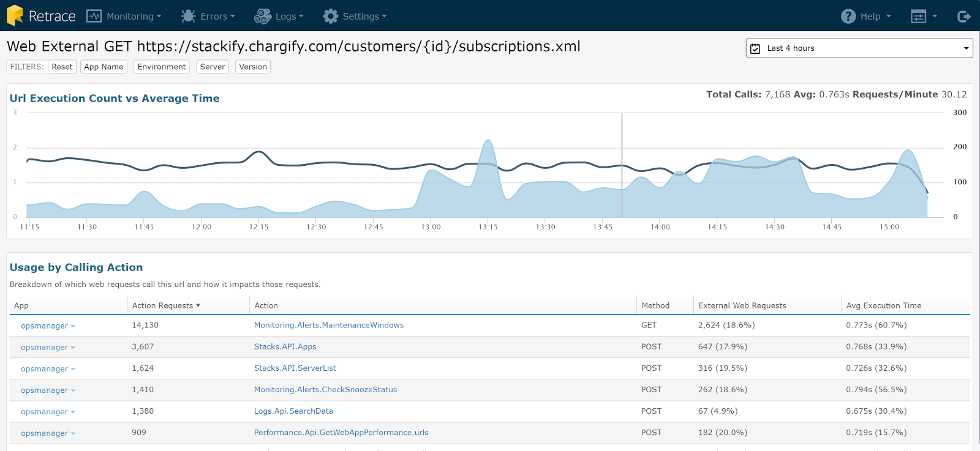Click the Logs icon in navbar
Viewport: 980px width, 451px height.
263,16
